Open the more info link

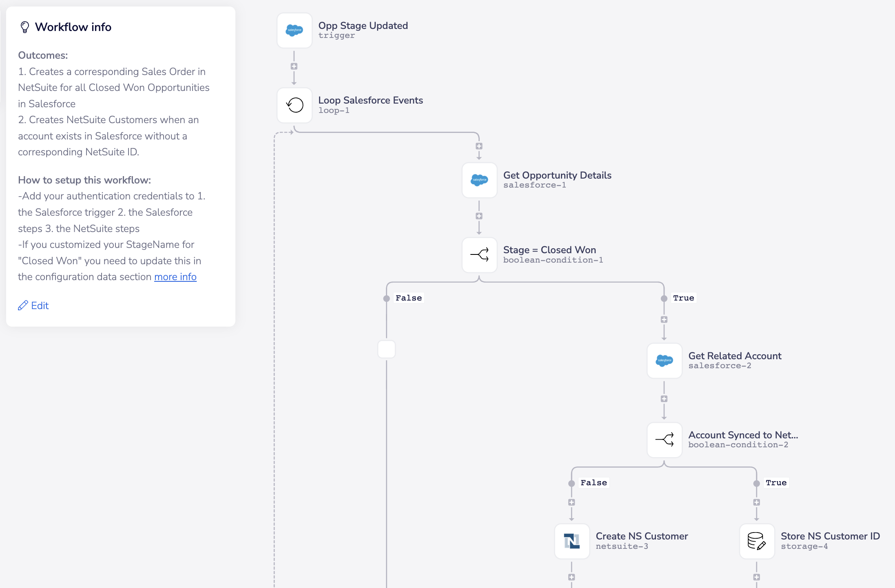(x=175, y=277)
